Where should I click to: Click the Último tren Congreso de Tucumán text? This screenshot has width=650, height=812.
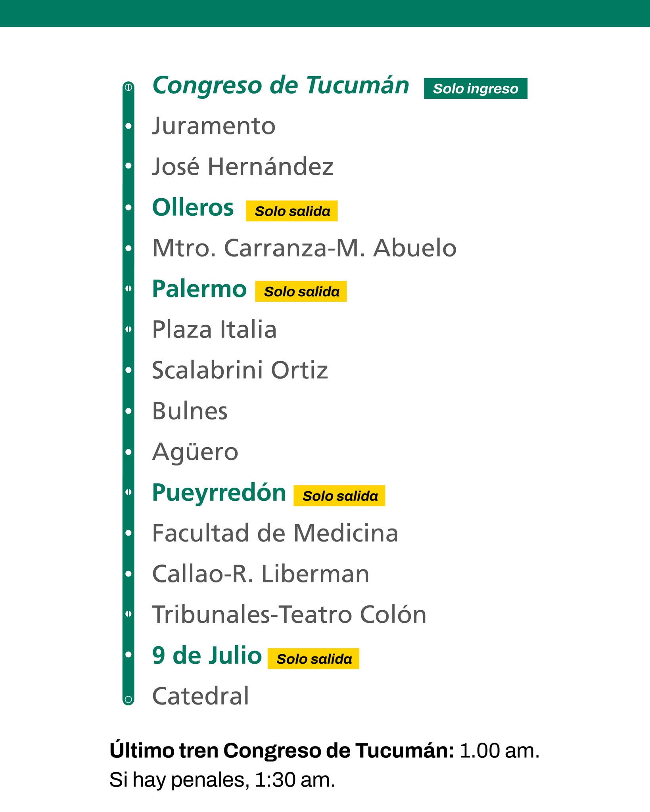[282, 751]
